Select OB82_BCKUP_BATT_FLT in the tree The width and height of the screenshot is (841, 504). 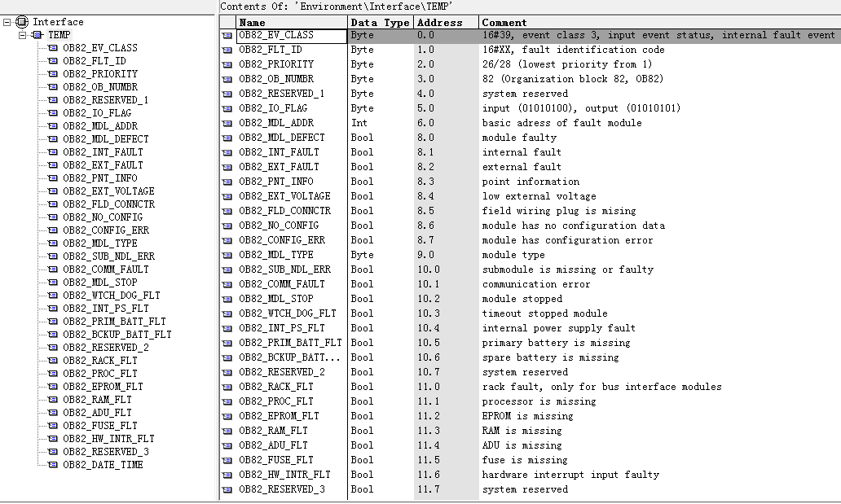tap(117, 335)
